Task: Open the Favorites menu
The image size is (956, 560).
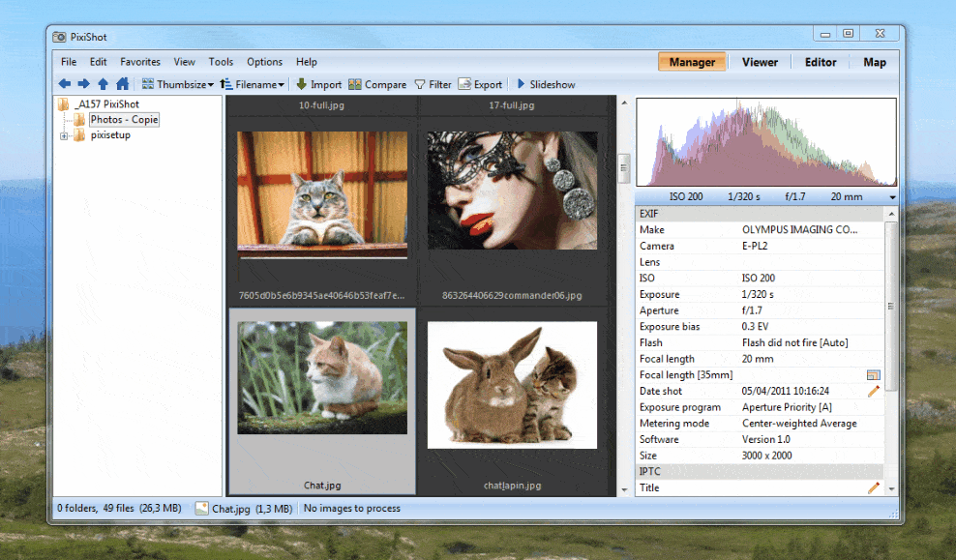Action: point(140,62)
